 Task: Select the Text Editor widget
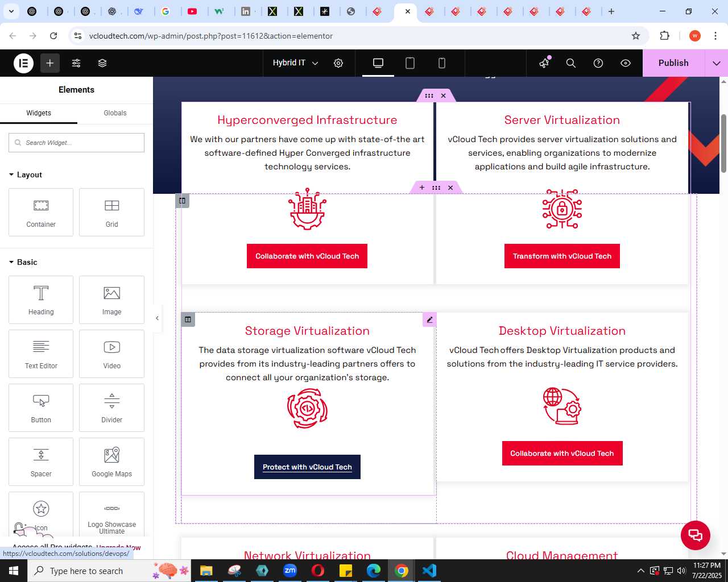pos(41,354)
